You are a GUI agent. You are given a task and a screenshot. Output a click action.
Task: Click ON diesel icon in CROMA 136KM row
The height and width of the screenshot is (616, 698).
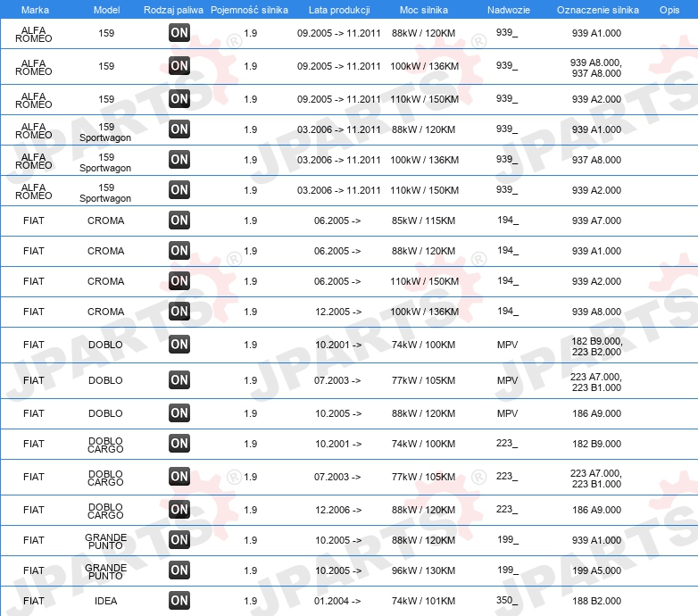pos(179,311)
